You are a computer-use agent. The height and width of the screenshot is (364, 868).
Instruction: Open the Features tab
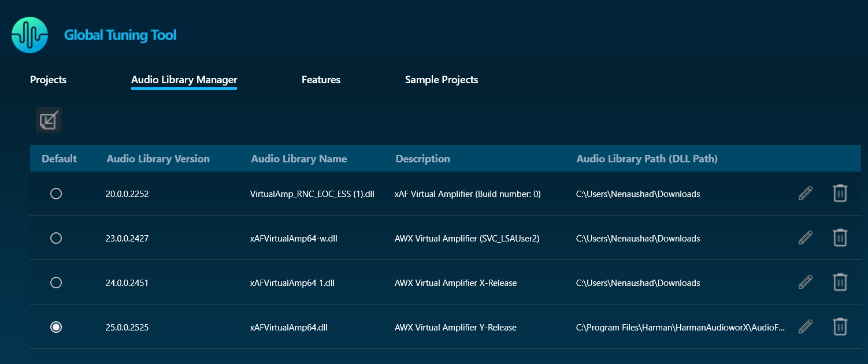(321, 80)
